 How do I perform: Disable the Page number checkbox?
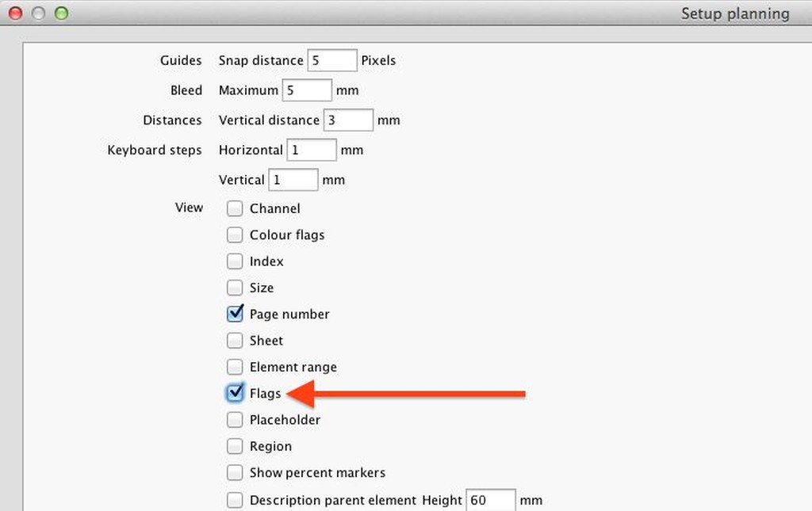tap(235, 314)
